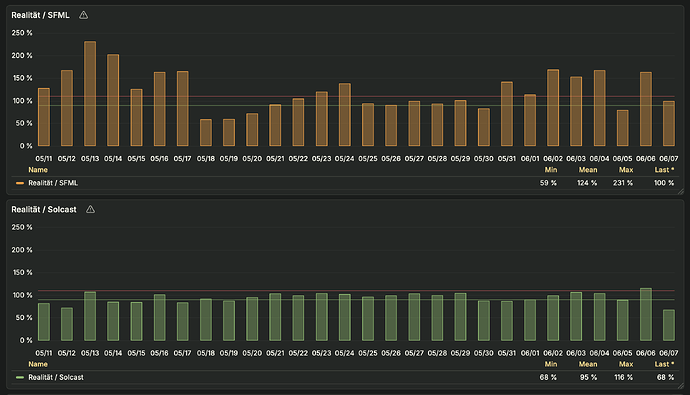Select the 06/05 bar in the SFML chart
Image resolution: width=690 pixels, height=395 pixels.
(x=622, y=128)
